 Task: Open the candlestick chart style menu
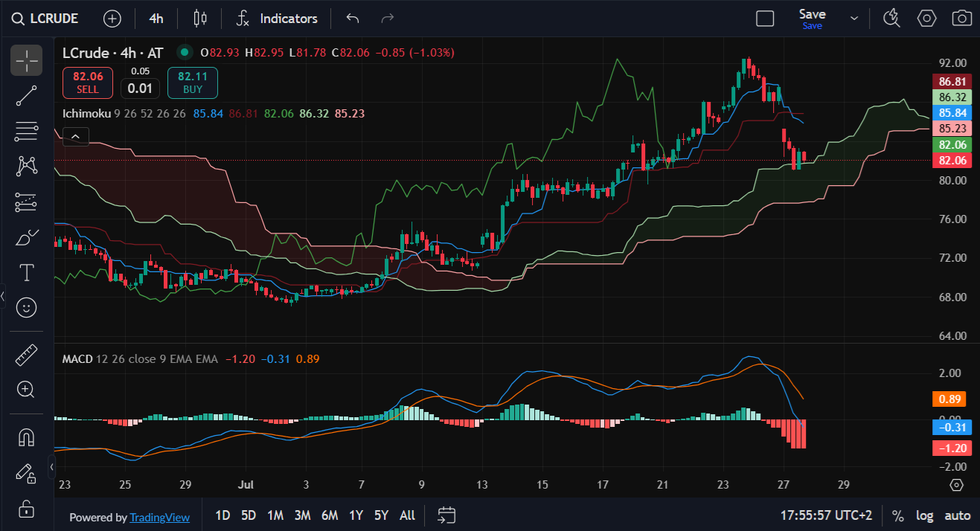199,19
